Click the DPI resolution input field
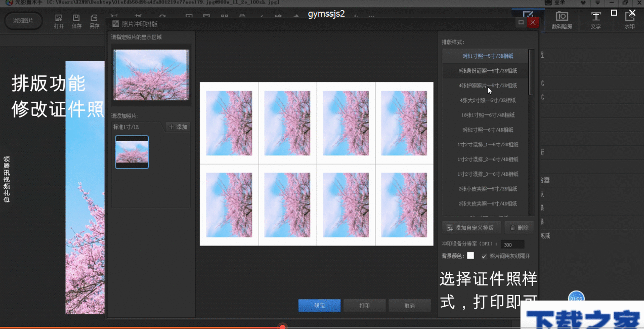This screenshot has height=329, width=644. pyautogui.click(x=511, y=244)
